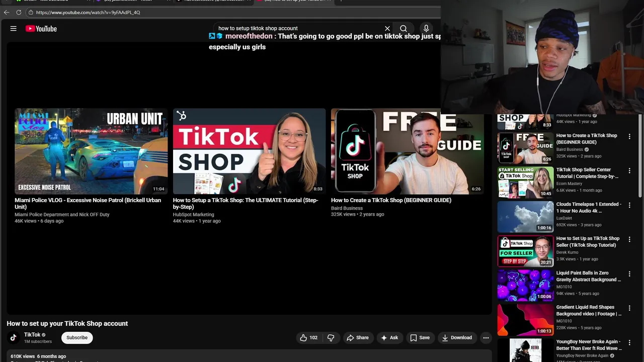Open menu for Clouds Timelapse video
Screen dimensions: 644x362
629,205
